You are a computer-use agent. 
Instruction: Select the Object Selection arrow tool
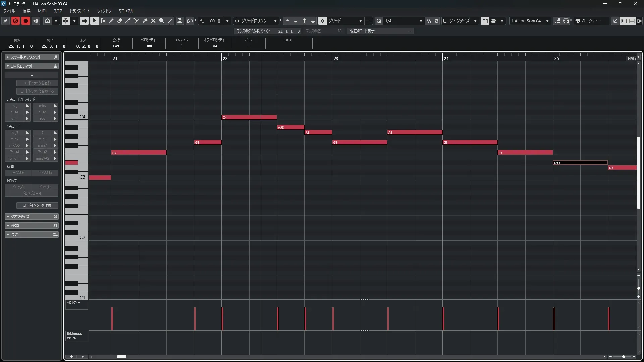click(x=94, y=21)
